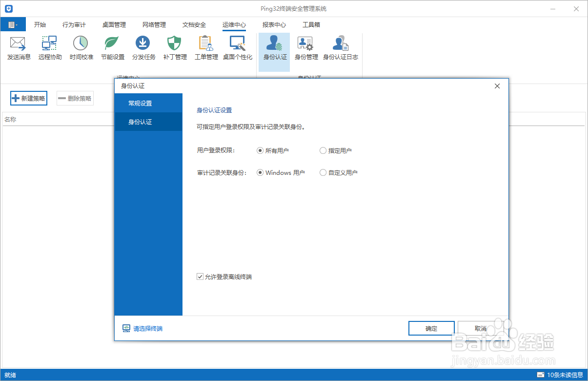Launch Remote Assistance (远程协助)
The image size is (588, 381).
[50, 49]
